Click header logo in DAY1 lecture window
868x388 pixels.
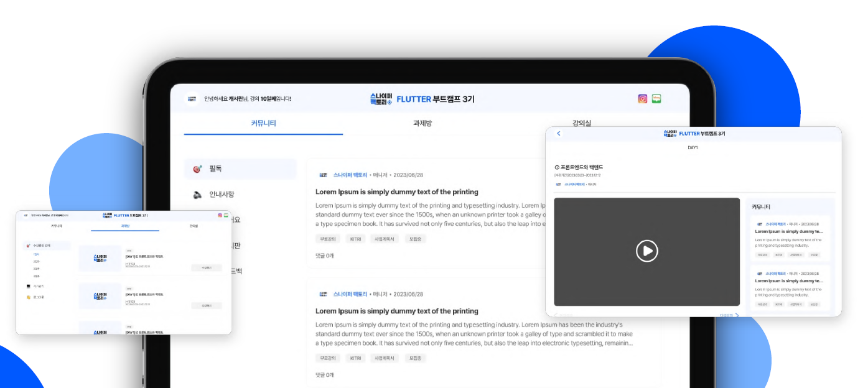(670, 133)
